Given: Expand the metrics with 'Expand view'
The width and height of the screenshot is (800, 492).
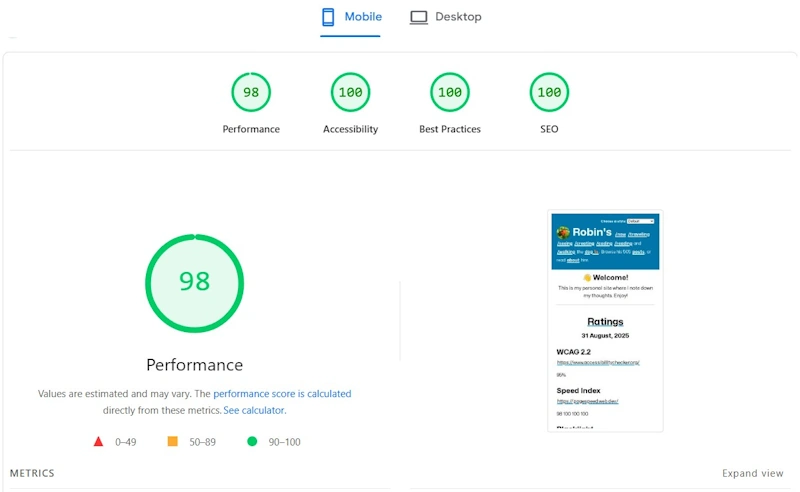Looking at the screenshot, I should click(x=752, y=473).
